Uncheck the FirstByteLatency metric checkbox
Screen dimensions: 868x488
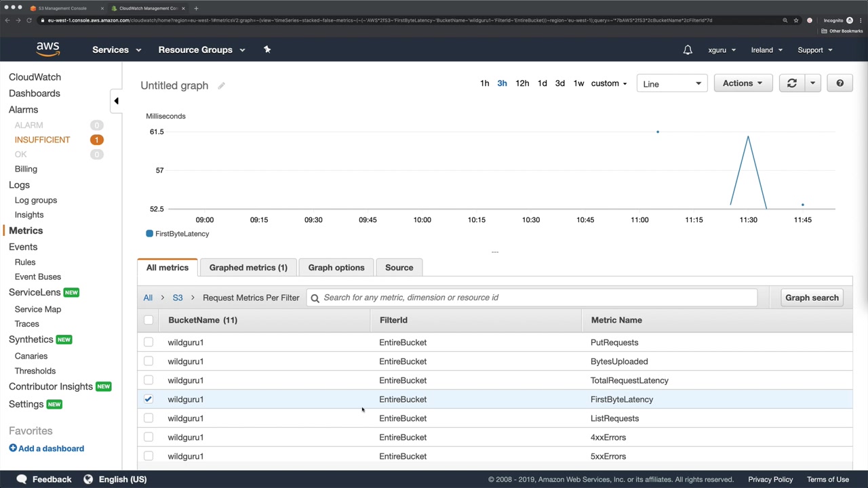pyautogui.click(x=149, y=399)
